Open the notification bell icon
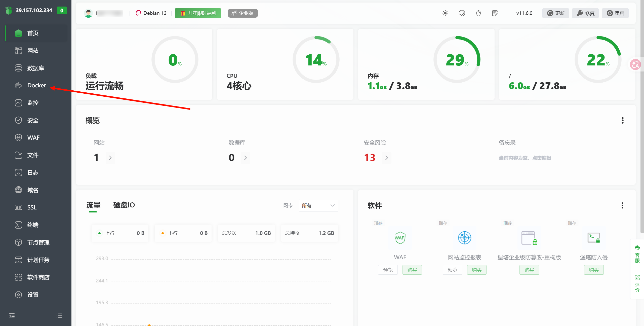 (x=478, y=13)
